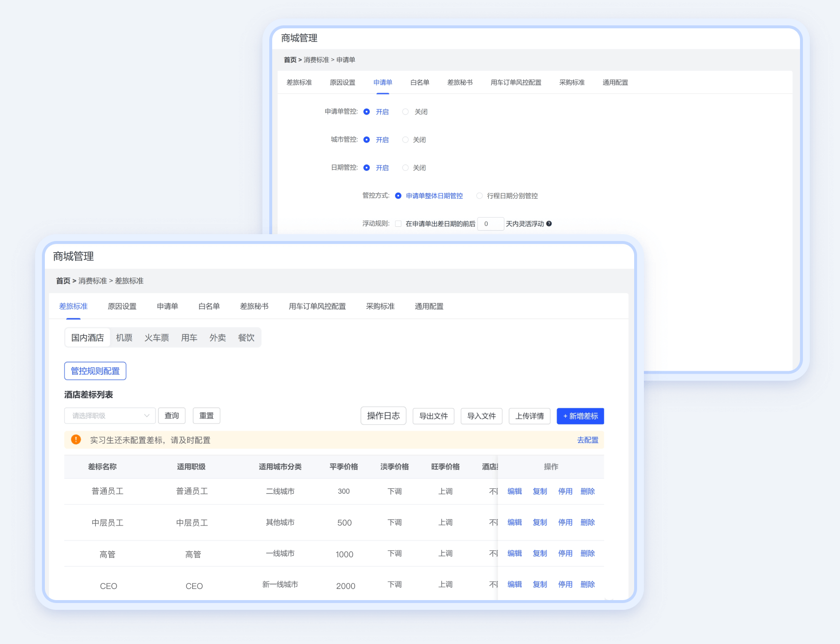840x644 pixels.
Task: Enable the 浮动规则 checkbox
Action: click(x=398, y=224)
